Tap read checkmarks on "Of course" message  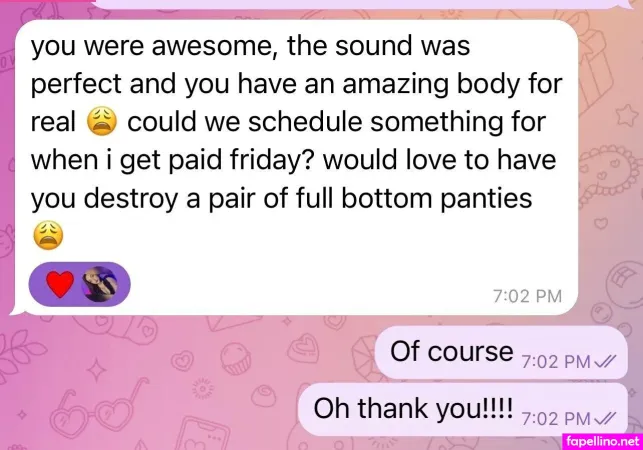click(x=605, y=362)
